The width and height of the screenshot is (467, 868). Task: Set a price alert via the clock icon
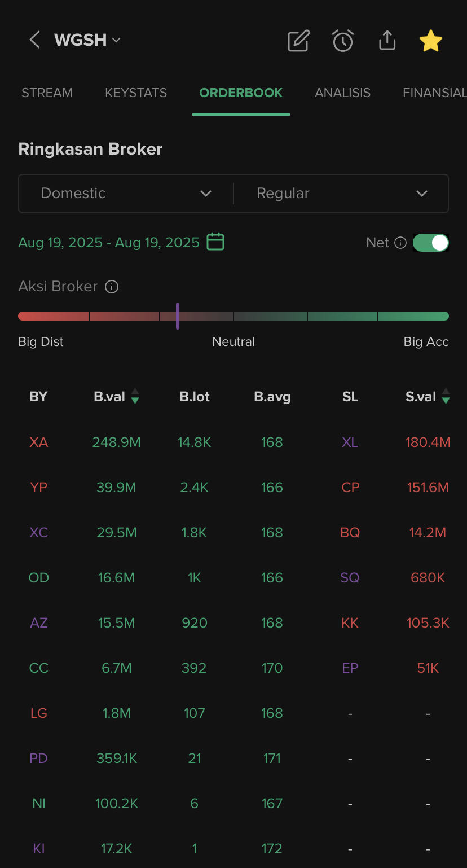(343, 41)
